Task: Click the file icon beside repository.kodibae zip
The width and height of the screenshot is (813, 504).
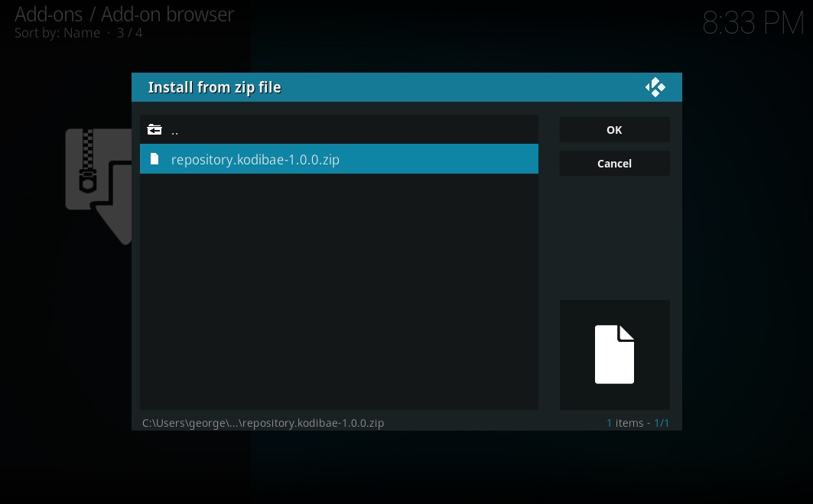Action: tap(154, 159)
